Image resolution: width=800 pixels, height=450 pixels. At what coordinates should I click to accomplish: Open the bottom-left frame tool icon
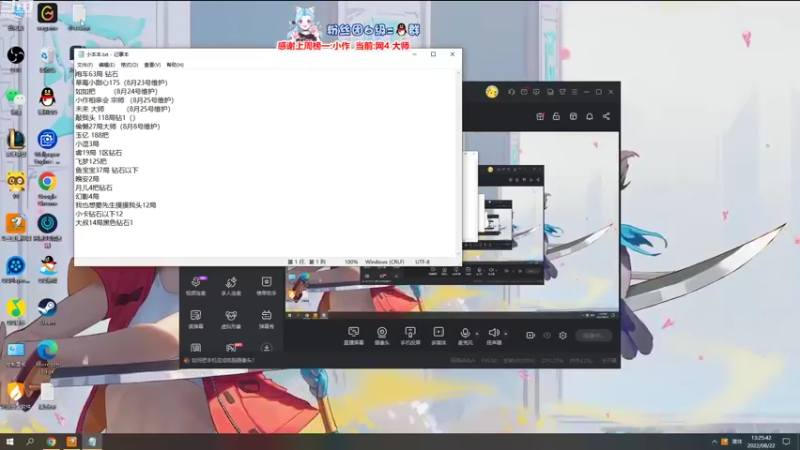196,348
